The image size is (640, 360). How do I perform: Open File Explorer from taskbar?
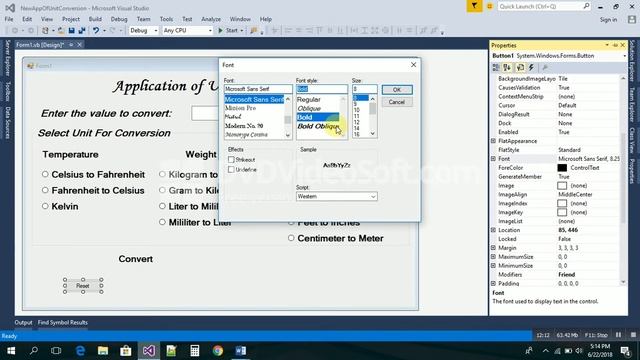click(103, 351)
